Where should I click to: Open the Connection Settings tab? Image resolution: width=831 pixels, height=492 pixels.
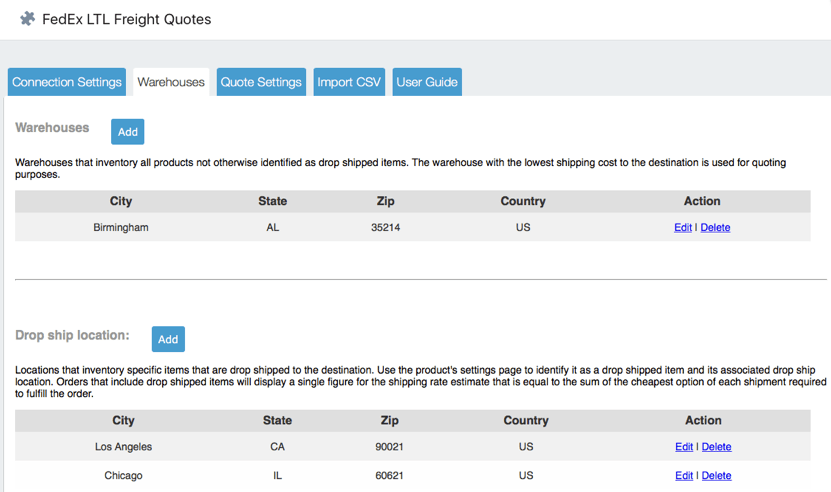tap(67, 82)
